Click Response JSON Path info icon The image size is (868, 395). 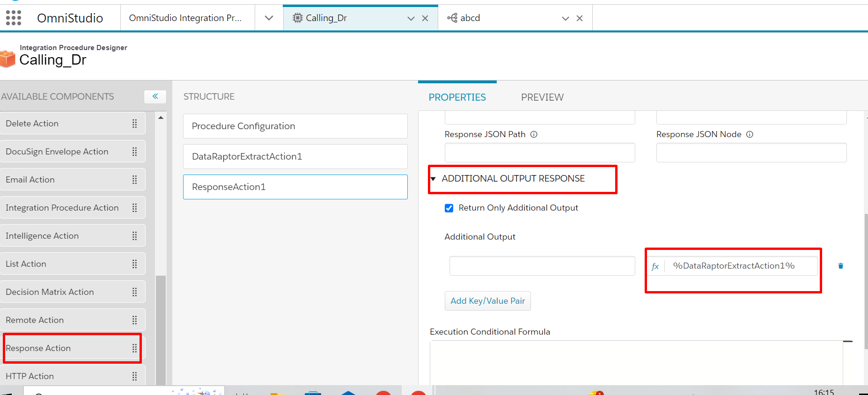click(x=534, y=134)
